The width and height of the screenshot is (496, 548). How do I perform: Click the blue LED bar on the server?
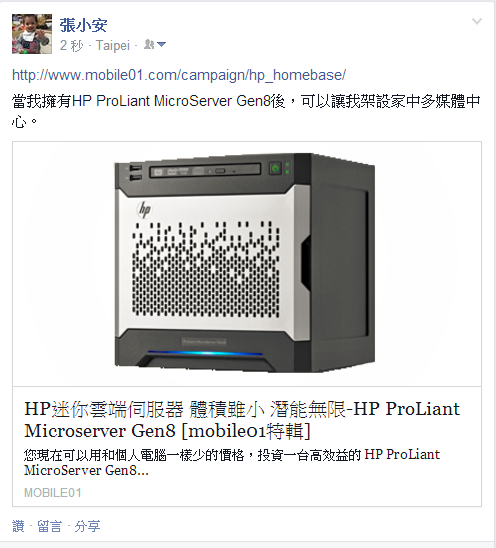point(205,353)
